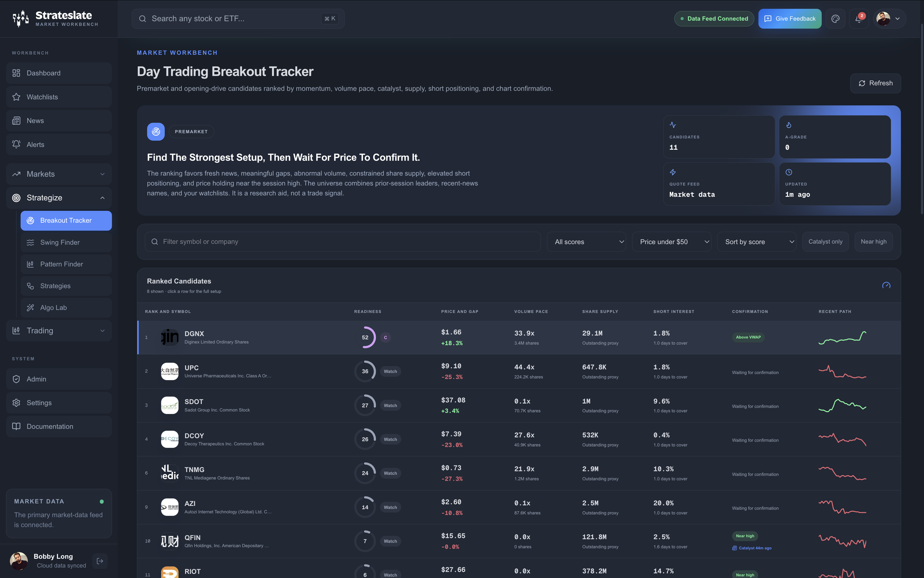The height and width of the screenshot is (578, 924).
Task: Click the SDOT readiness ring showing 27
Action: (x=365, y=405)
